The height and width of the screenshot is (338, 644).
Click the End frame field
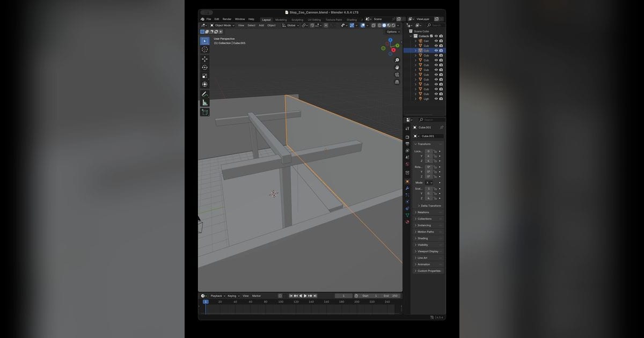click(391, 296)
